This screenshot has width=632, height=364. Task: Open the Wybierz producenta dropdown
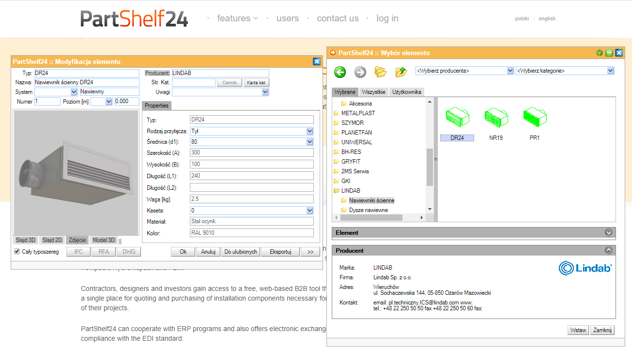pos(464,71)
